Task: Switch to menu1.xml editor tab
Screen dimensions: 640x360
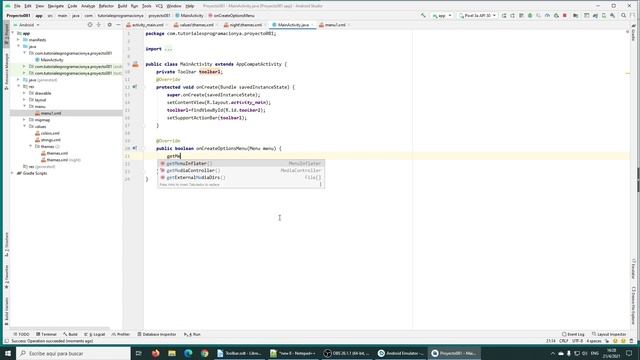Action: coord(335,25)
